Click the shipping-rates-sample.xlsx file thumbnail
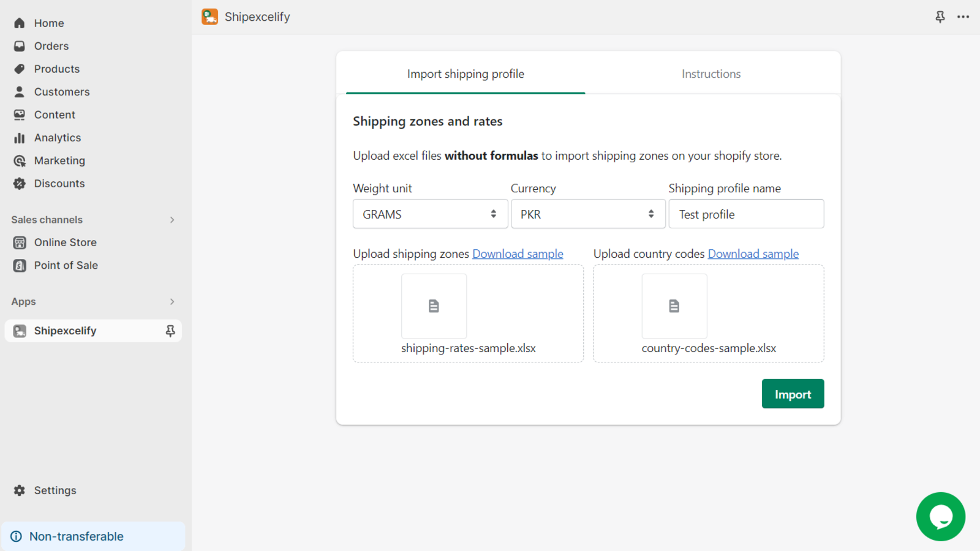The width and height of the screenshot is (980, 551). [434, 306]
